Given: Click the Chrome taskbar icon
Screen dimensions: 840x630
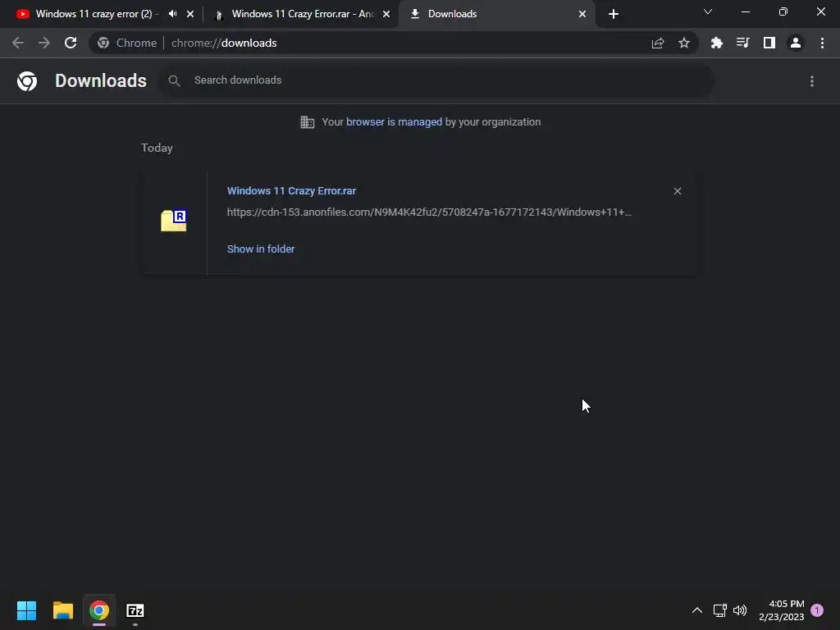Looking at the screenshot, I should [99, 610].
